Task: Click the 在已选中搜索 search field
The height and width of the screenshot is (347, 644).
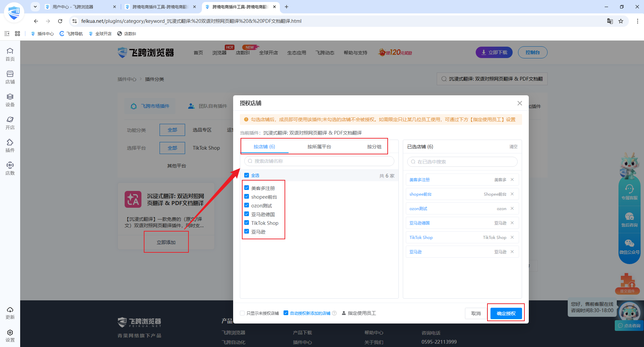Action: tap(462, 162)
